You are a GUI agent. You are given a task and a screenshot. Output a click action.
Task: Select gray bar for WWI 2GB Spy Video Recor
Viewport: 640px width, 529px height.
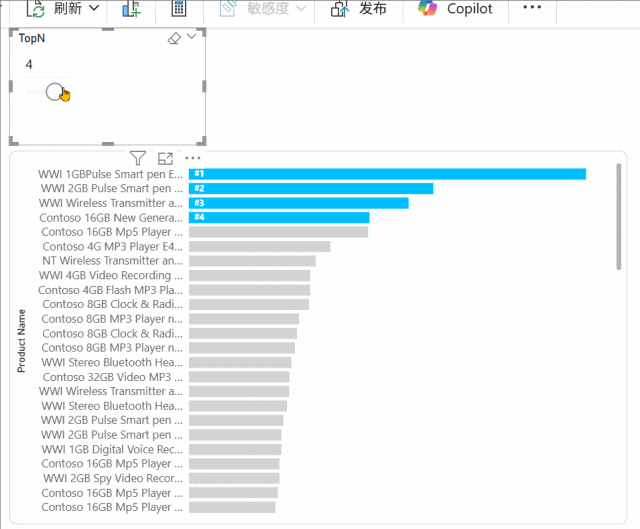coord(234,478)
